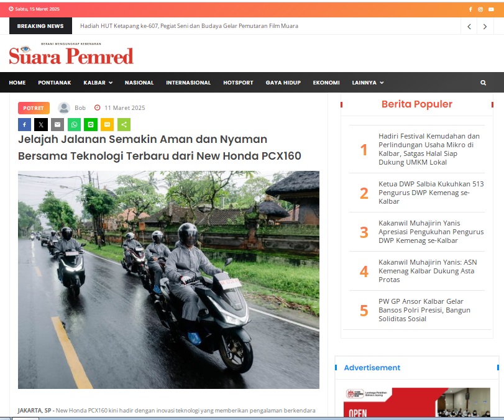This screenshot has width=504, height=420.
Task: Share the article via WhatsApp
Action: tap(74, 125)
